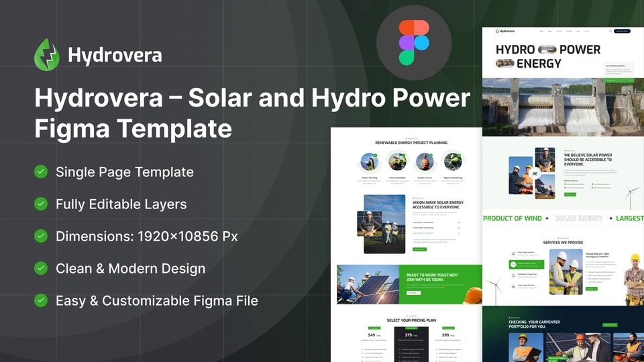The image size is (644, 362).
Task: Click the green button in Services We Provide
Action: [591, 289]
